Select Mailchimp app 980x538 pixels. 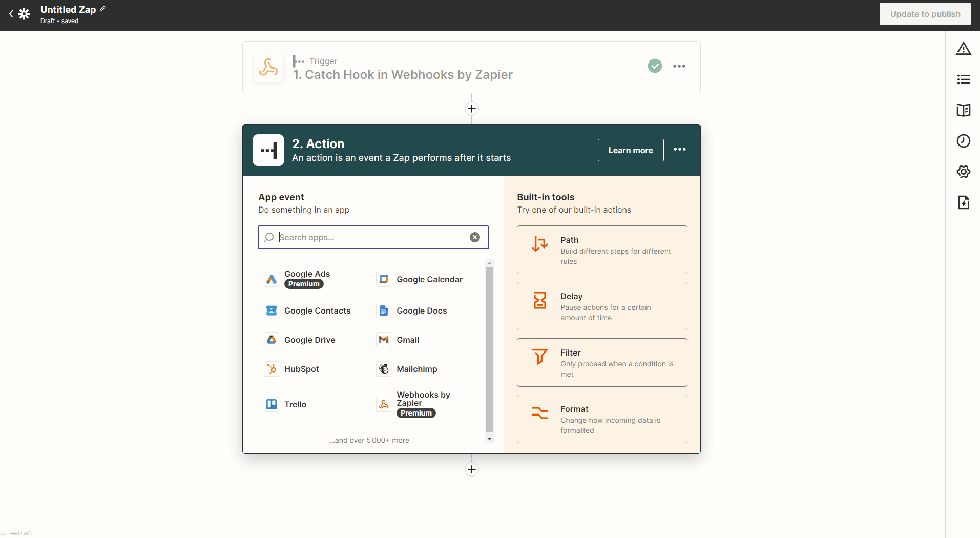407,369
